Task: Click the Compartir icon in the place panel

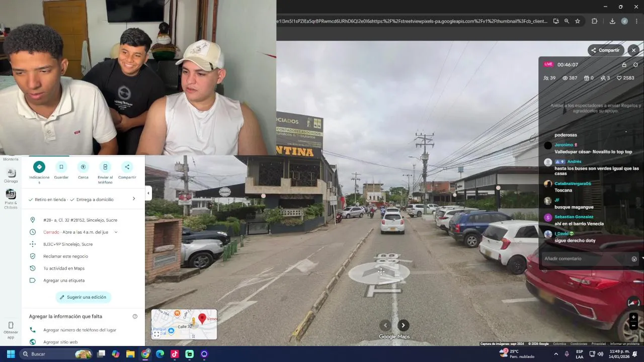Action: click(127, 167)
